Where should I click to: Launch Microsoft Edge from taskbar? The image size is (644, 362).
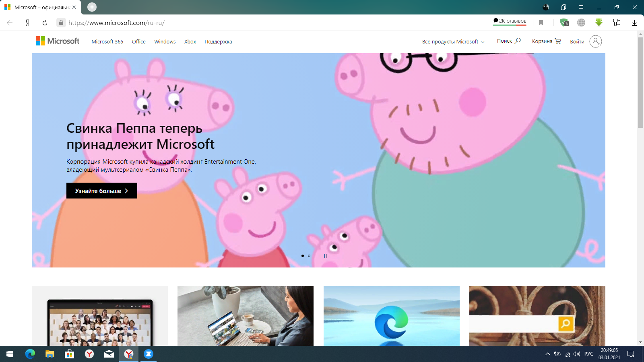pos(30,354)
